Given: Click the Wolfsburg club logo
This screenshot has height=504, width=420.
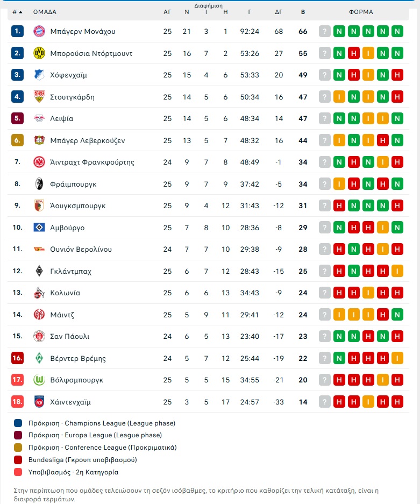Looking at the screenshot, I should point(39,380).
